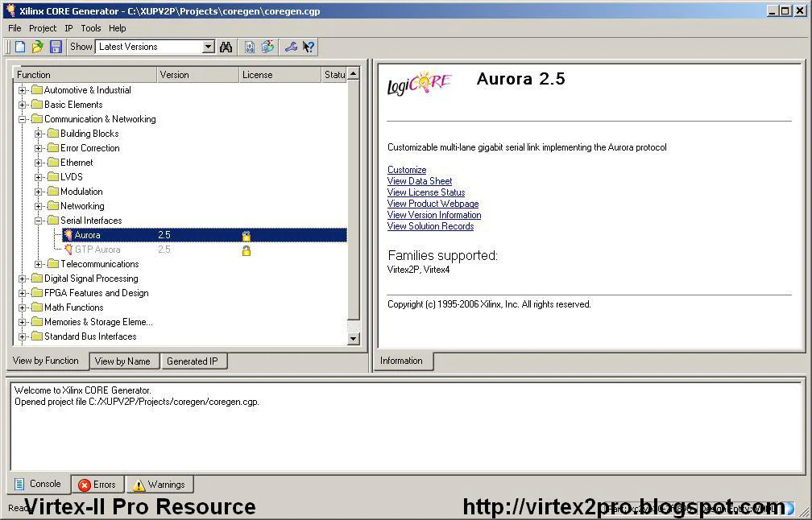Click the Open Project folder icon
Image resolution: width=812 pixels, height=520 pixels.
pyautogui.click(x=37, y=47)
